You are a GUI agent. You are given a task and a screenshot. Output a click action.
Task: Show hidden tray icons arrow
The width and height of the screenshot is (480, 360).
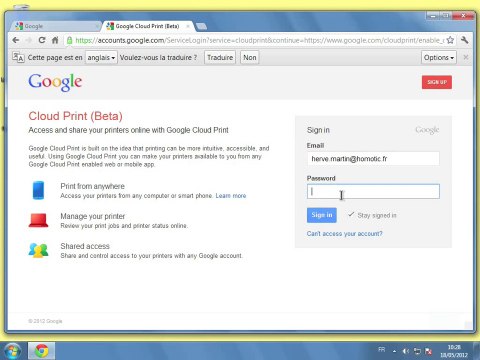coord(395,351)
